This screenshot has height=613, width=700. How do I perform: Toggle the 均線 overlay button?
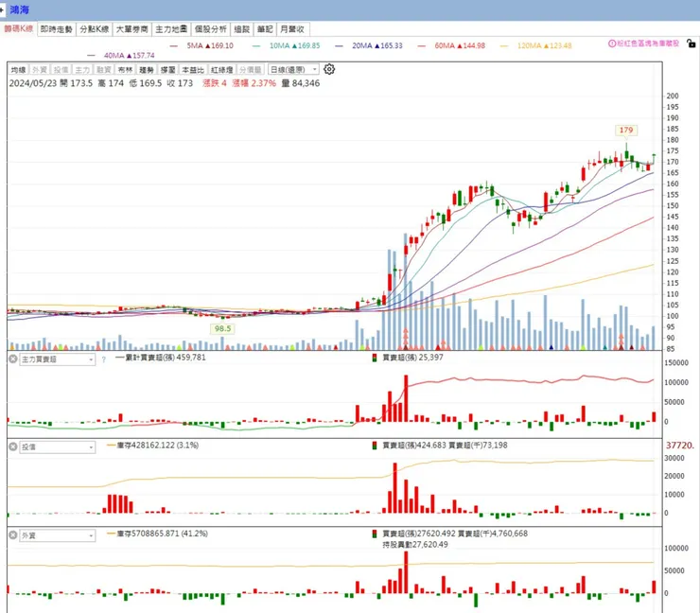coord(18,70)
